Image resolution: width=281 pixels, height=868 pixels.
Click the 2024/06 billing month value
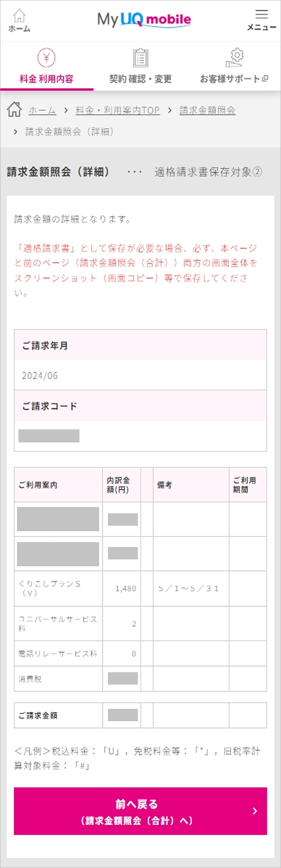tap(40, 375)
